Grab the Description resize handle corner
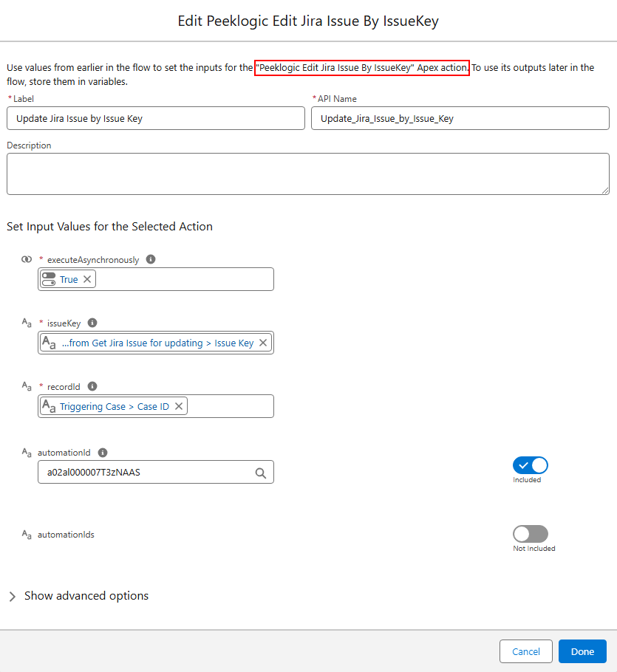The image size is (617, 672). (x=605, y=191)
